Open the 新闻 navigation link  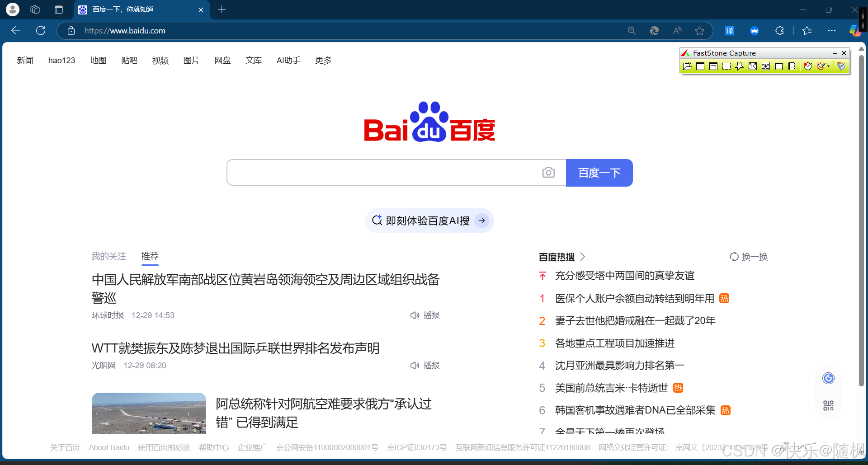[25, 61]
